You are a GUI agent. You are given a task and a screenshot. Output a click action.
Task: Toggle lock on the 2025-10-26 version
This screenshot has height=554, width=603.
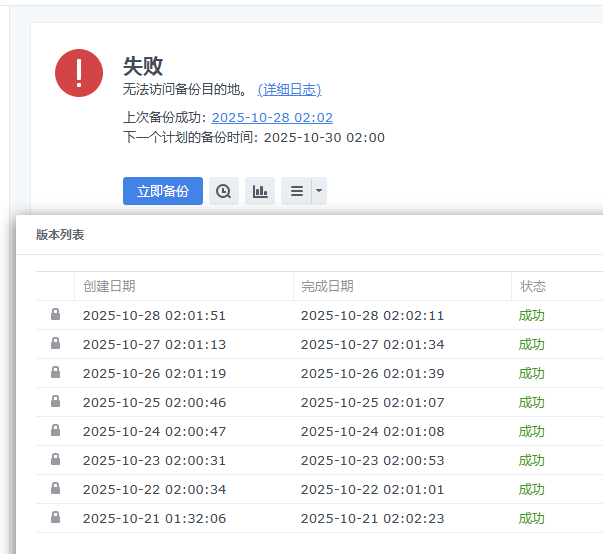(55, 373)
